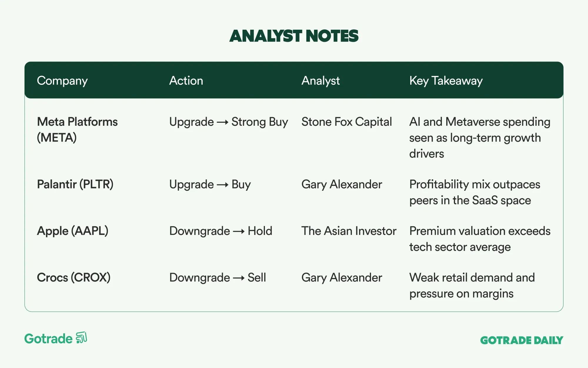Click the GOTRADE DAILY label
Image resolution: width=588 pixels, height=368 pixels.
click(x=522, y=340)
